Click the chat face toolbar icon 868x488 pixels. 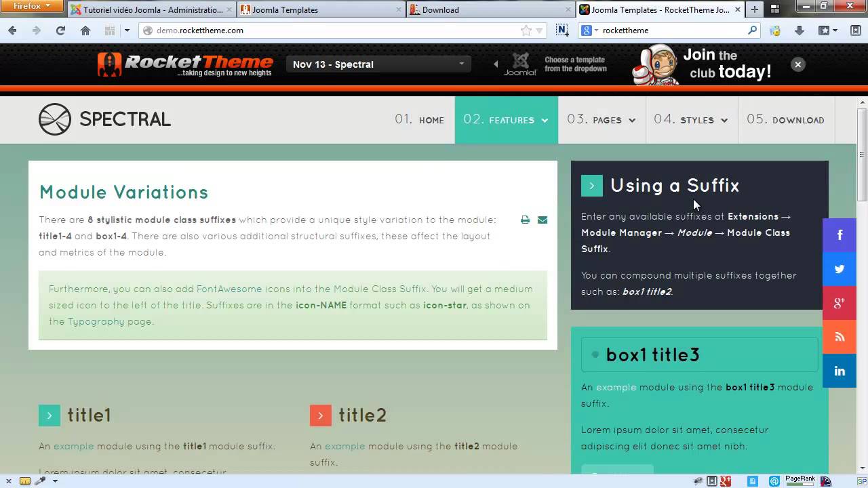[x=775, y=30]
